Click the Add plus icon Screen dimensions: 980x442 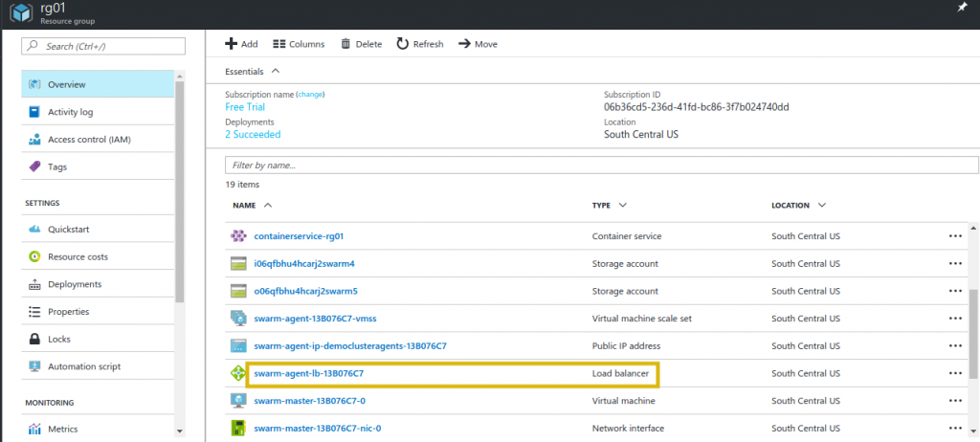pos(231,44)
